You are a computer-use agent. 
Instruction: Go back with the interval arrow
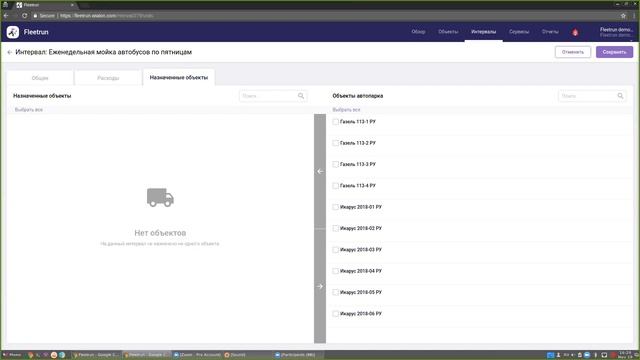9,52
